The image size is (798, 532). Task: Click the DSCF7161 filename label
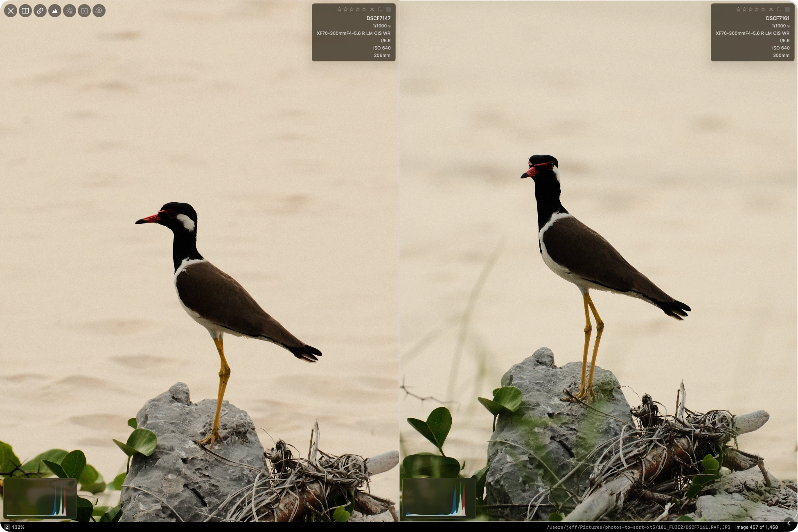778,18
